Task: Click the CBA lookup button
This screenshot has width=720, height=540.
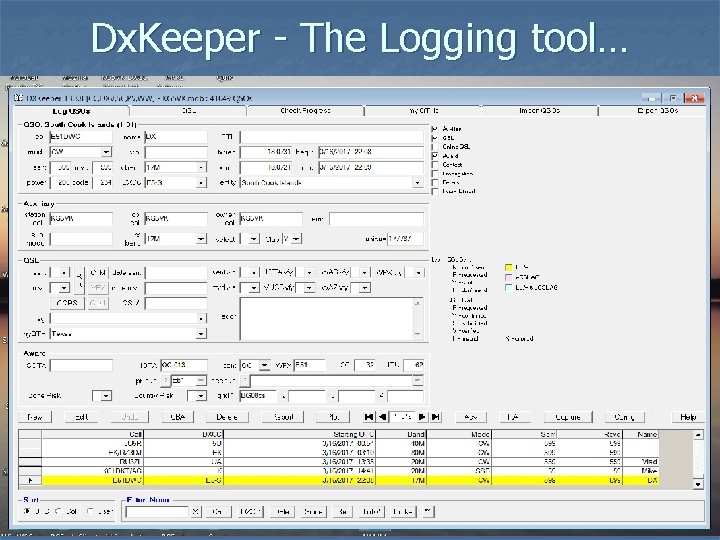Action: pos(178,417)
